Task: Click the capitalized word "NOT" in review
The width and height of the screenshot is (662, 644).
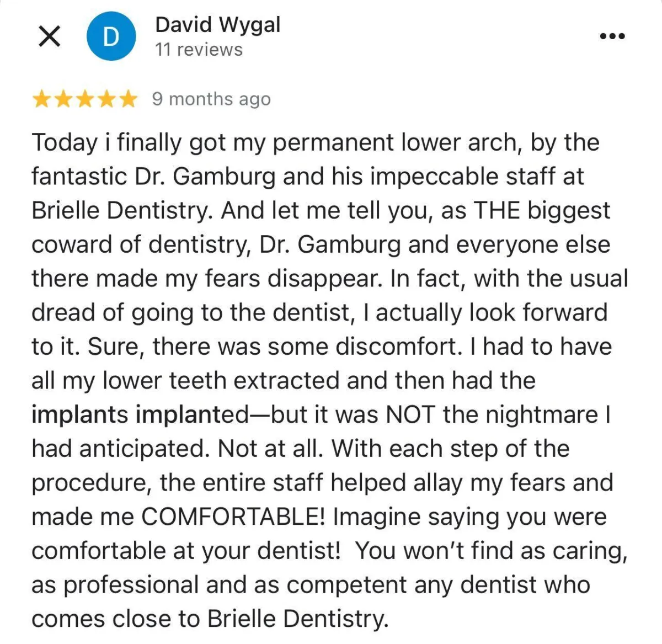Action: pos(410,415)
